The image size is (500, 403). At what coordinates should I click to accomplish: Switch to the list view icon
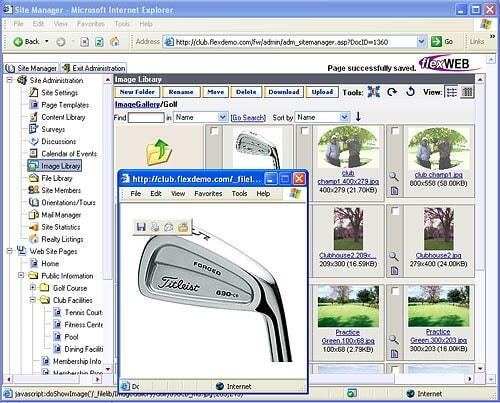[452, 92]
